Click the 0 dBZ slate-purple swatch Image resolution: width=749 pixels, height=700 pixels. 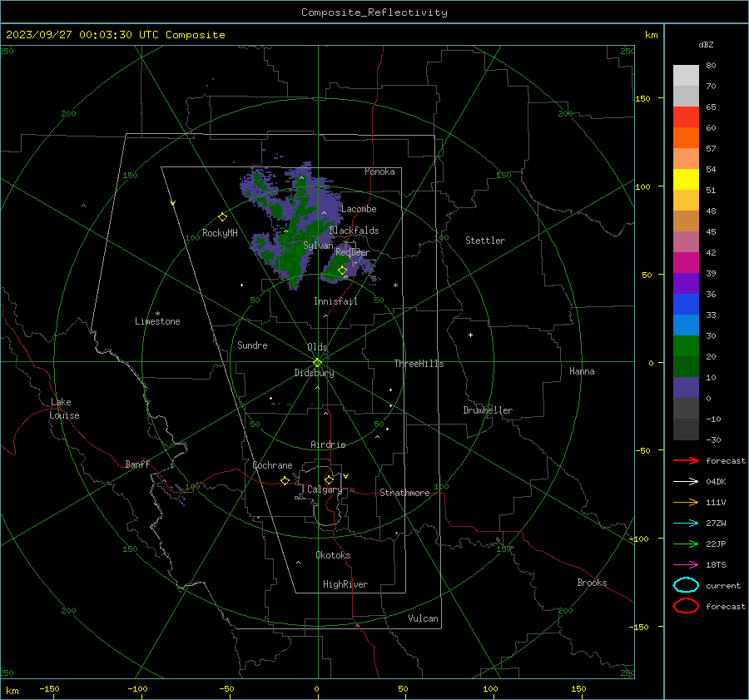[x=686, y=388]
